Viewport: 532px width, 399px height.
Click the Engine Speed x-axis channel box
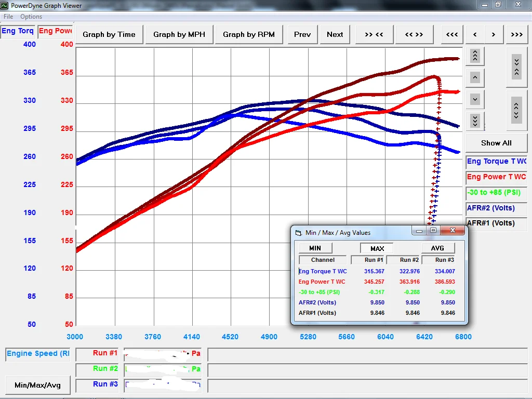(37, 354)
